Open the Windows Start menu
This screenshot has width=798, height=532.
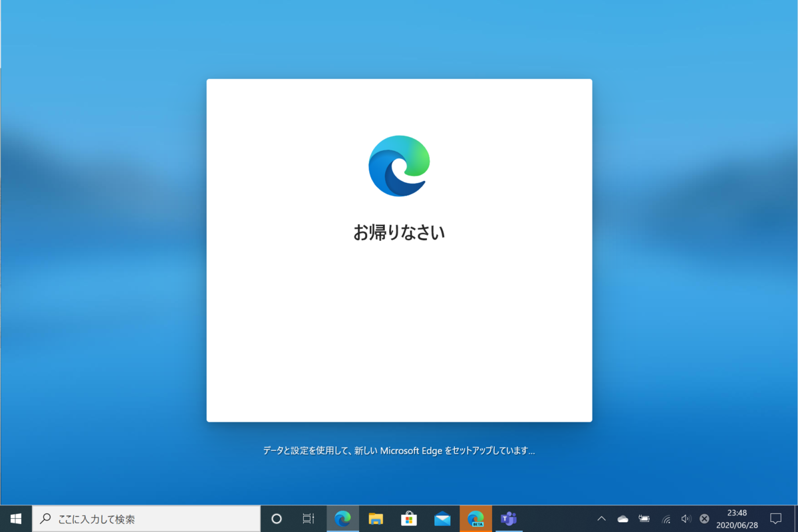click(16, 519)
